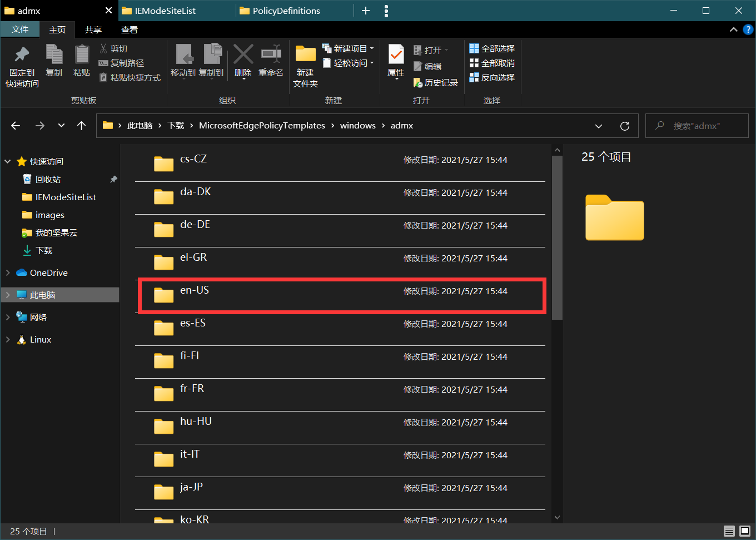The image size is (756, 540).
Task: Expand the address bar history dropdown
Action: pyautogui.click(x=599, y=126)
